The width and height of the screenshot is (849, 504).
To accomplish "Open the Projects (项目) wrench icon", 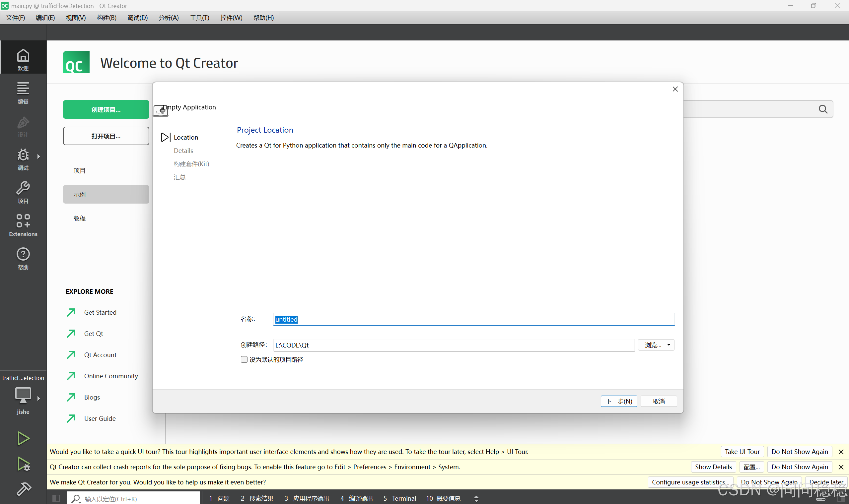I will (23, 192).
